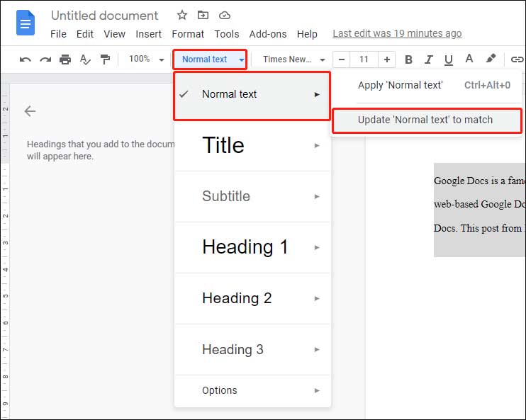Open the Edit menu
526x420 pixels.
tap(85, 34)
